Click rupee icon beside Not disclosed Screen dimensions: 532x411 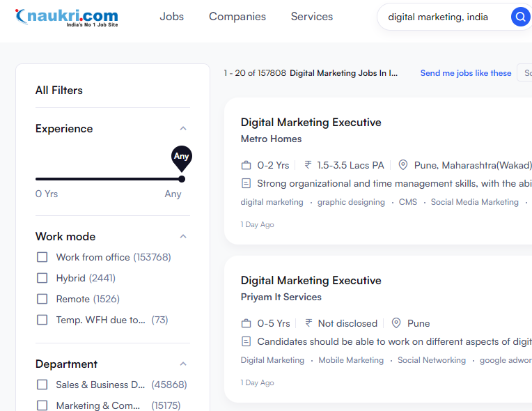(308, 323)
